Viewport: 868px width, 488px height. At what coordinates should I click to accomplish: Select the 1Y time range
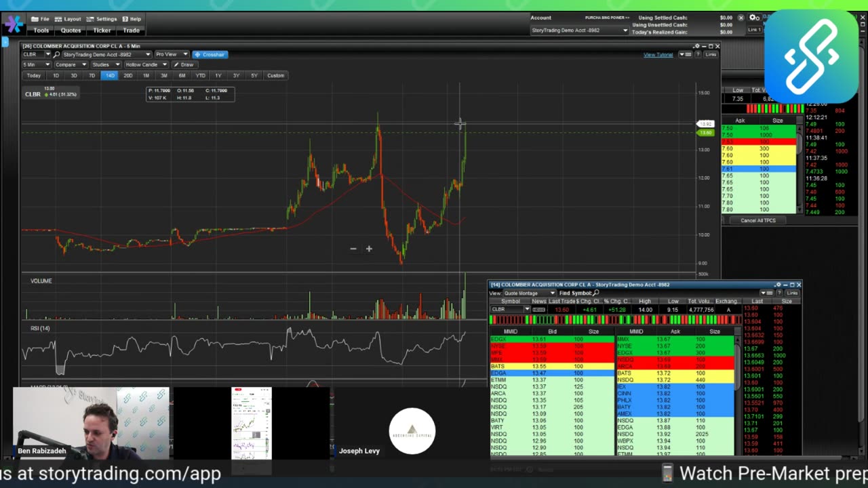[218, 75]
